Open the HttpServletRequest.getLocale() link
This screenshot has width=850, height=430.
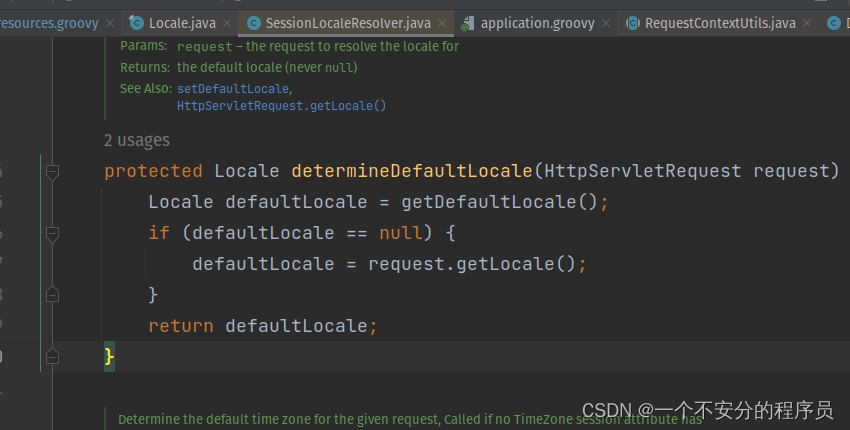tap(281, 106)
